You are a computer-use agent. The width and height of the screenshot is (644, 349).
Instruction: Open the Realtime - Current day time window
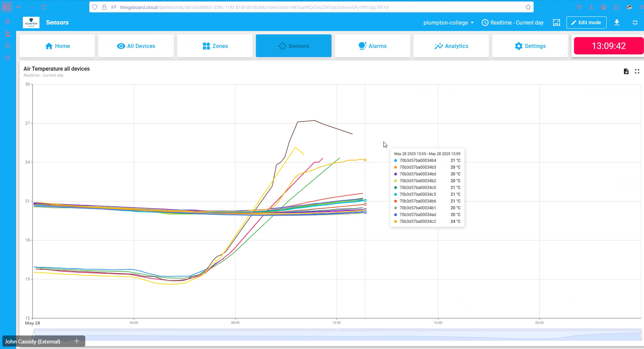(512, 23)
